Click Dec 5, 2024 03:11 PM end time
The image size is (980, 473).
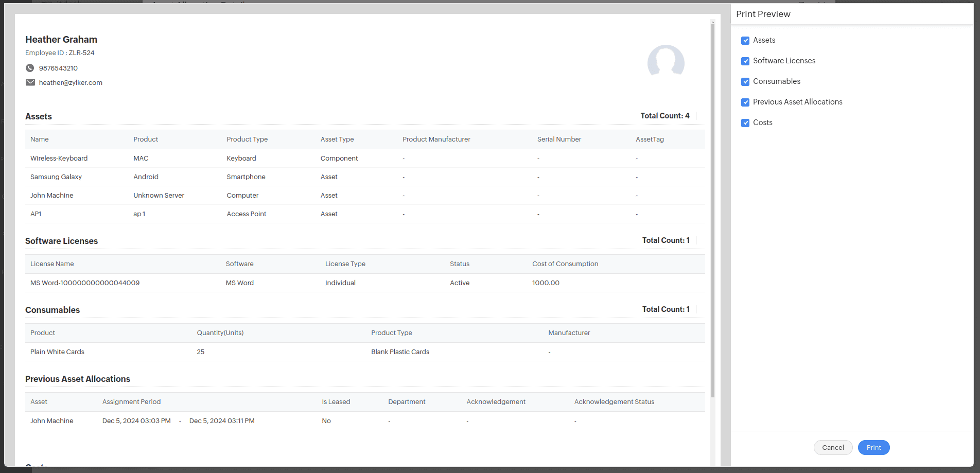[x=222, y=421]
